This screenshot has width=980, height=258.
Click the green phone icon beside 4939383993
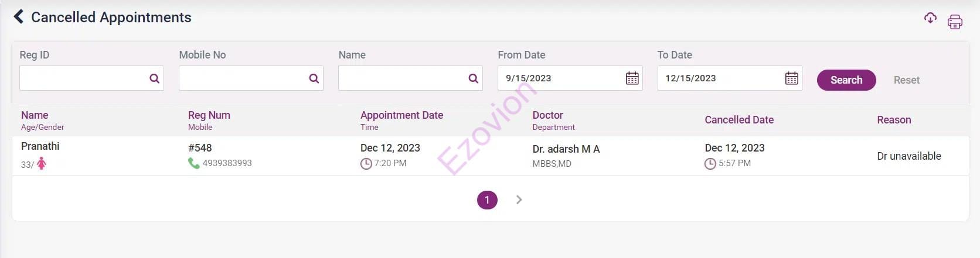[x=193, y=163]
